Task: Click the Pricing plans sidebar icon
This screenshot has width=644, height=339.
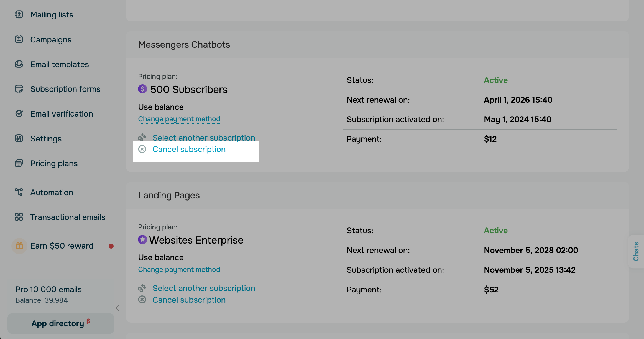Action: click(x=19, y=163)
